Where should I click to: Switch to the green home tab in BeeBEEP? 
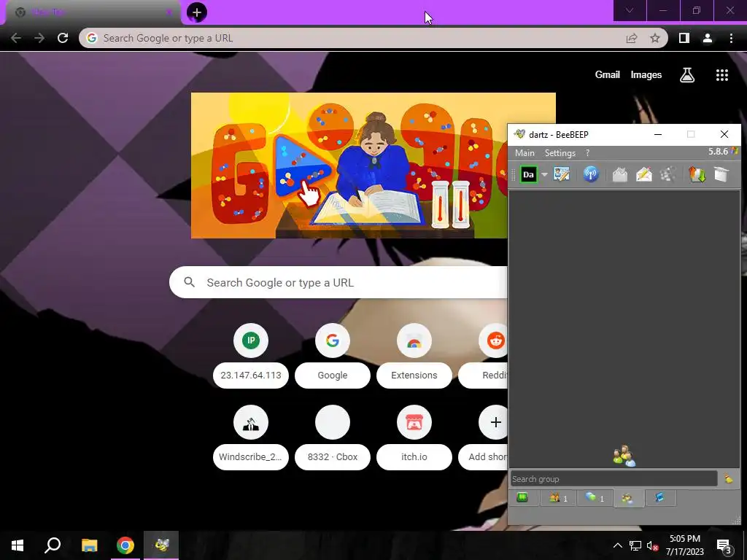[x=522, y=497]
